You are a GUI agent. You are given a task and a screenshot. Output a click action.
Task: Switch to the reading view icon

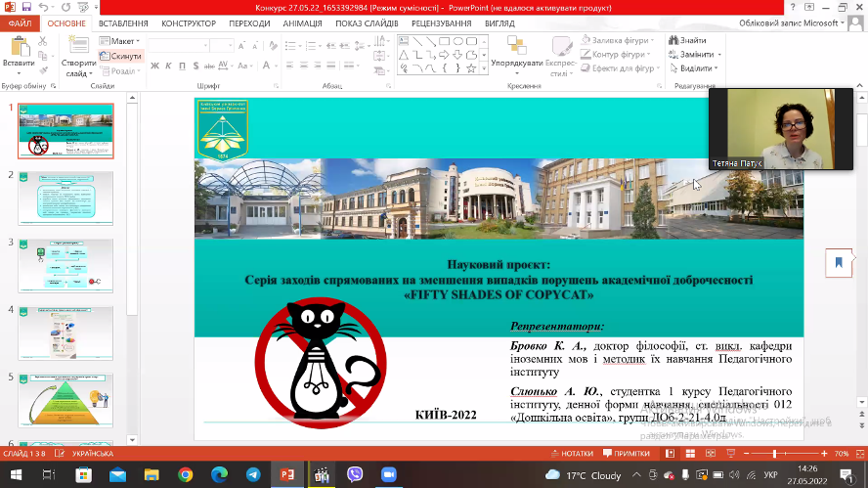[711, 453]
